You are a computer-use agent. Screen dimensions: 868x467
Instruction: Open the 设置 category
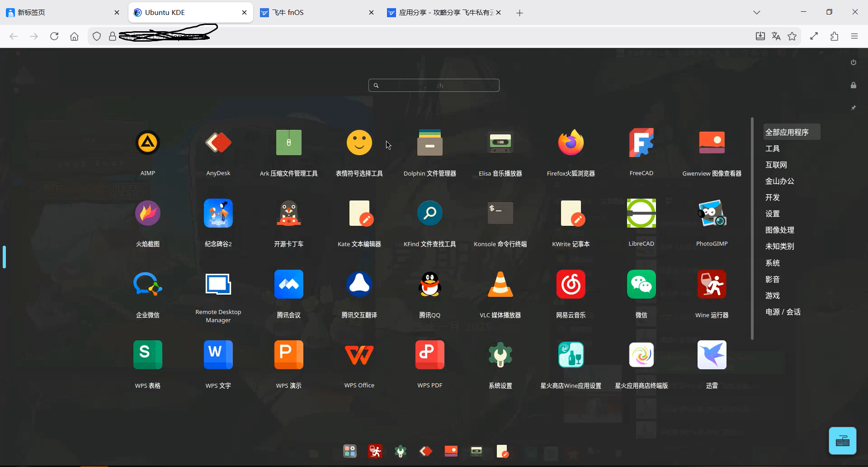click(773, 214)
